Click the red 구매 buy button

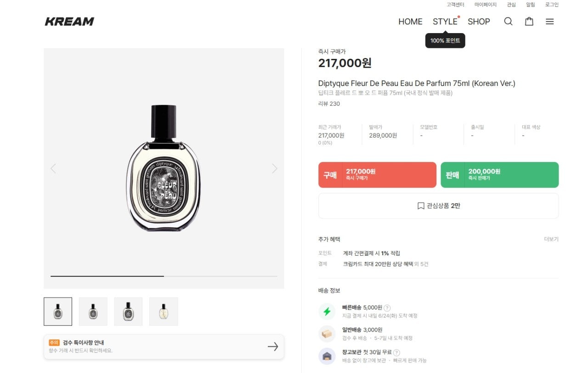point(377,175)
